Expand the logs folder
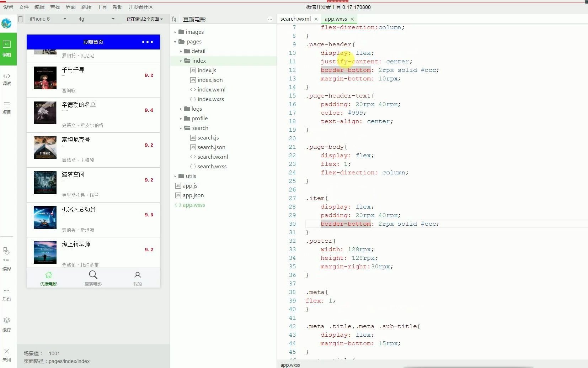Screen dimensions: 588x368 coord(181,109)
